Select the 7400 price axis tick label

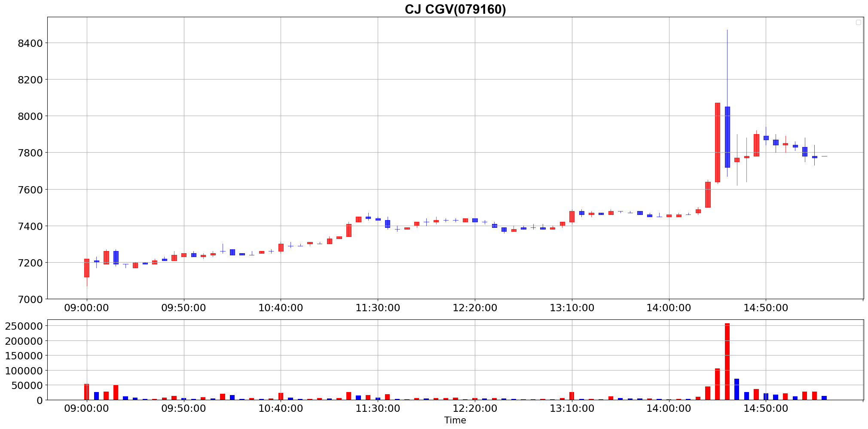30,226
